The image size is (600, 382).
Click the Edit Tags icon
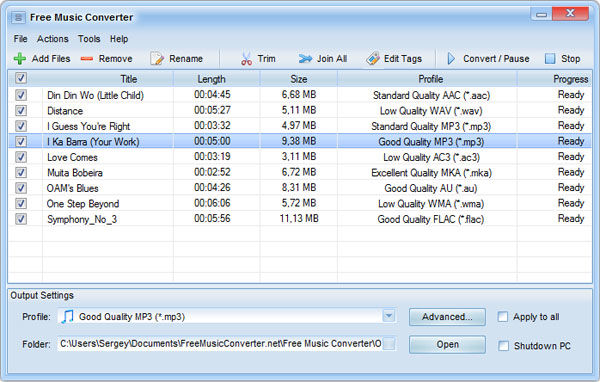coord(373,59)
